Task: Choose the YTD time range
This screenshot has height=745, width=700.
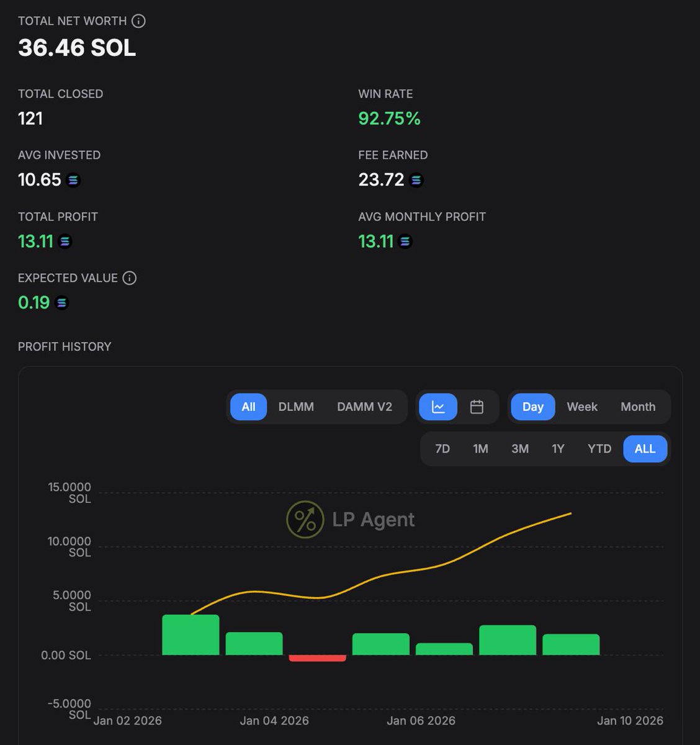Action: 599,448
